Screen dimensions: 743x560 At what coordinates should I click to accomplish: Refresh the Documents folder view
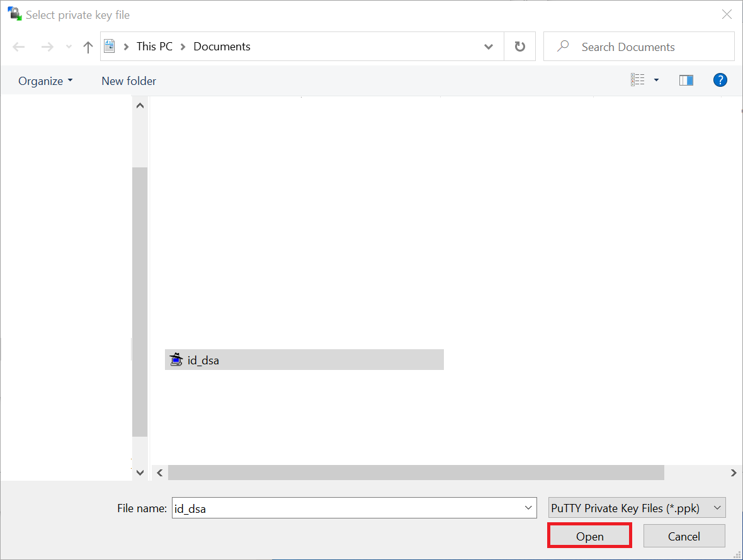[519, 47]
